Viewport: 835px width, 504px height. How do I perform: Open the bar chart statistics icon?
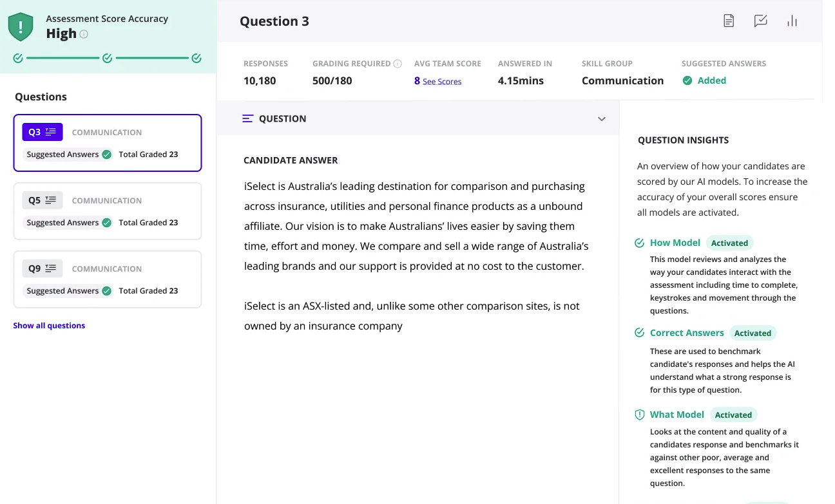(792, 21)
